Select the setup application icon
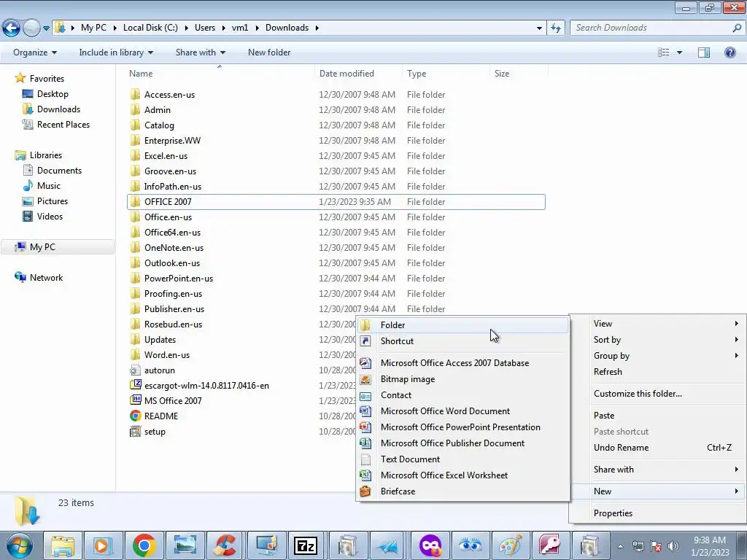The height and width of the screenshot is (560, 747). coord(135,432)
